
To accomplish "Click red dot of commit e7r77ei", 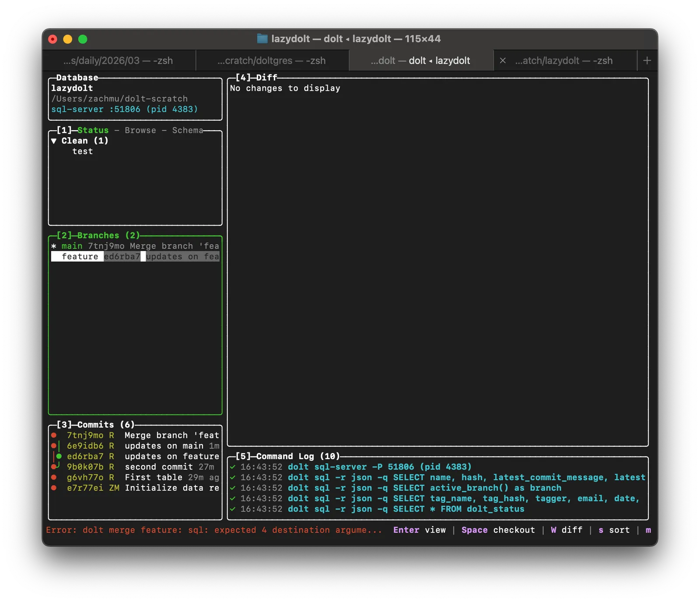I will coord(54,488).
